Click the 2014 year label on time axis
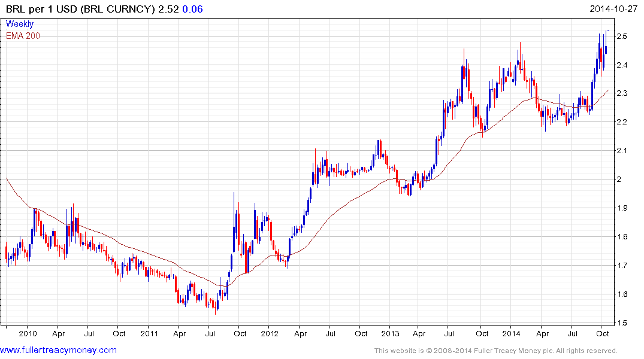Viewport: 644px width, 359px height. 512,333
